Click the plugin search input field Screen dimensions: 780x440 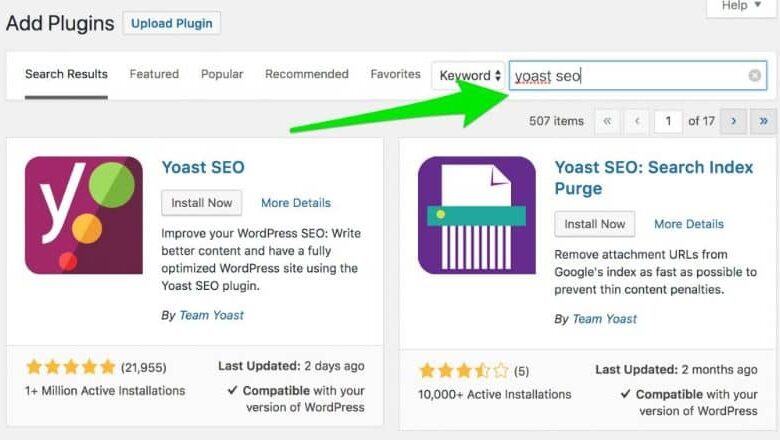pos(628,76)
